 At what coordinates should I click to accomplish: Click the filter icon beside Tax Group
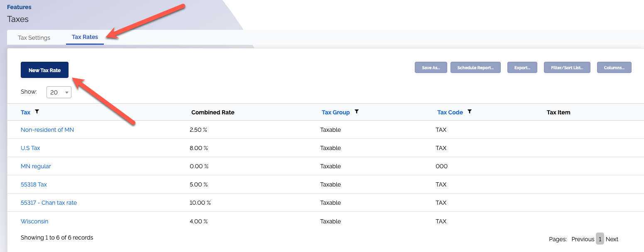[357, 112]
